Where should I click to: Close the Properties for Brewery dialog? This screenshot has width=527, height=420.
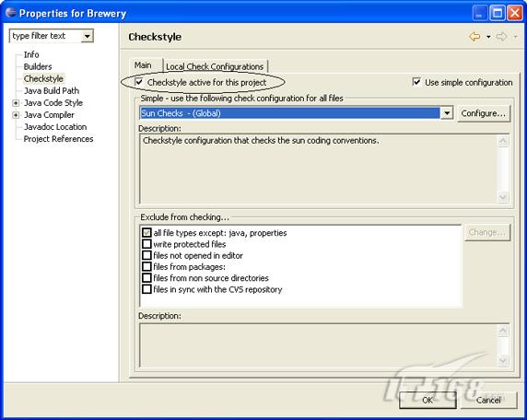[515, 13]
